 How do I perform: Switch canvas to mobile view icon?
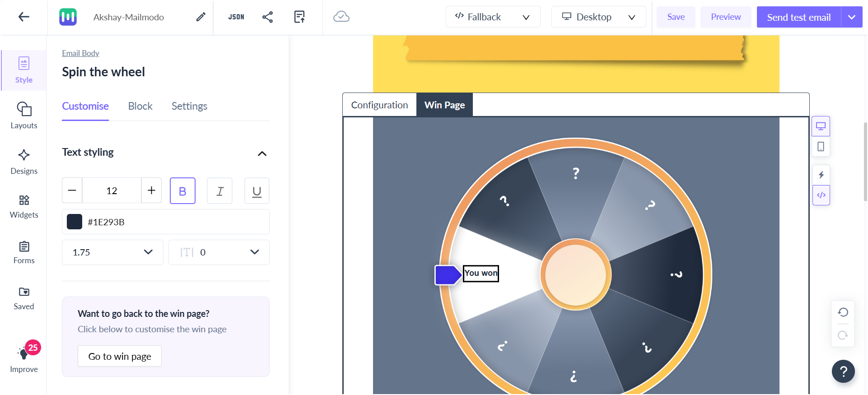click(x=821, y=147)
